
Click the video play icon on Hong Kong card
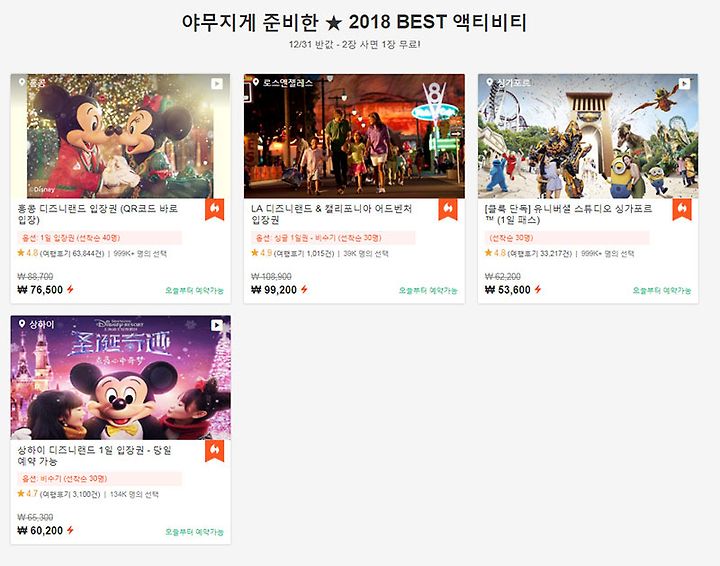[217, 84]
